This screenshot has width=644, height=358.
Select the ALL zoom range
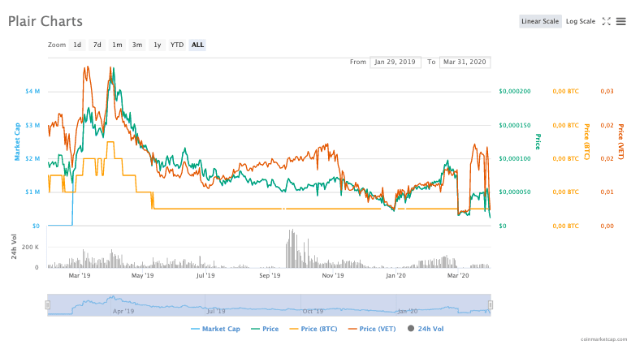coord(197,45)
